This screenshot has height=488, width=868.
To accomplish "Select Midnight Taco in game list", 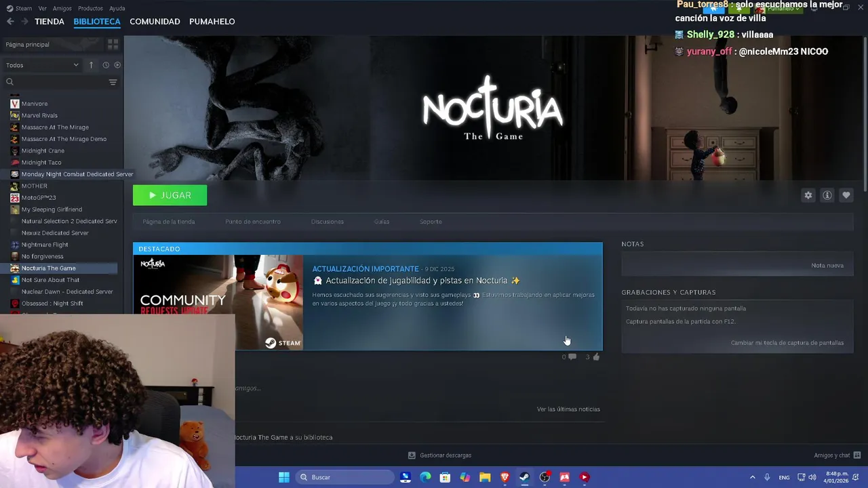I will 41,163.
